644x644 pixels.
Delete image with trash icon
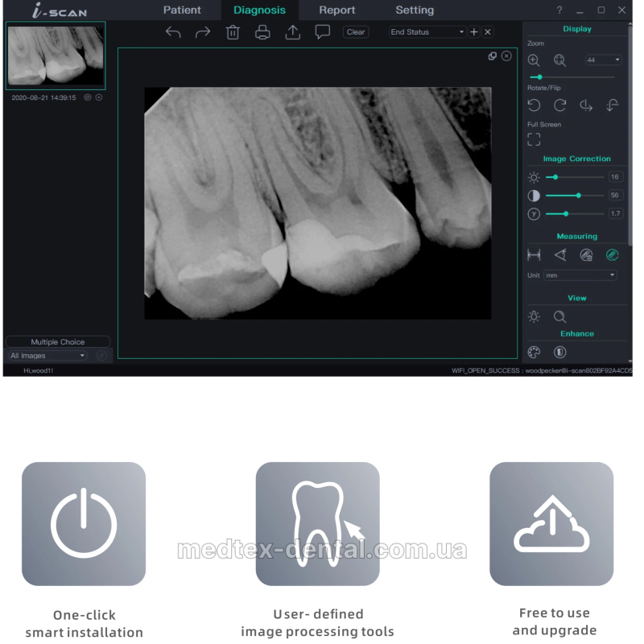pyautogui.click(x=233, y=32)
